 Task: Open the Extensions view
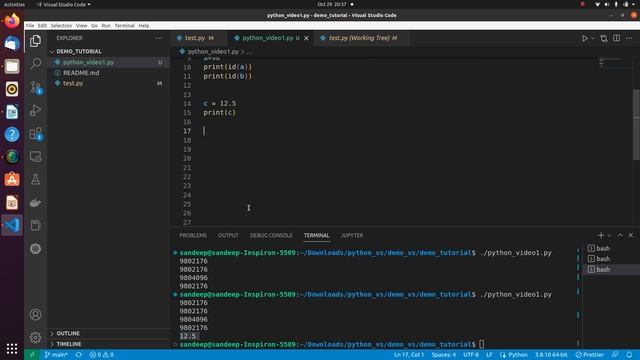click(36, 133)
